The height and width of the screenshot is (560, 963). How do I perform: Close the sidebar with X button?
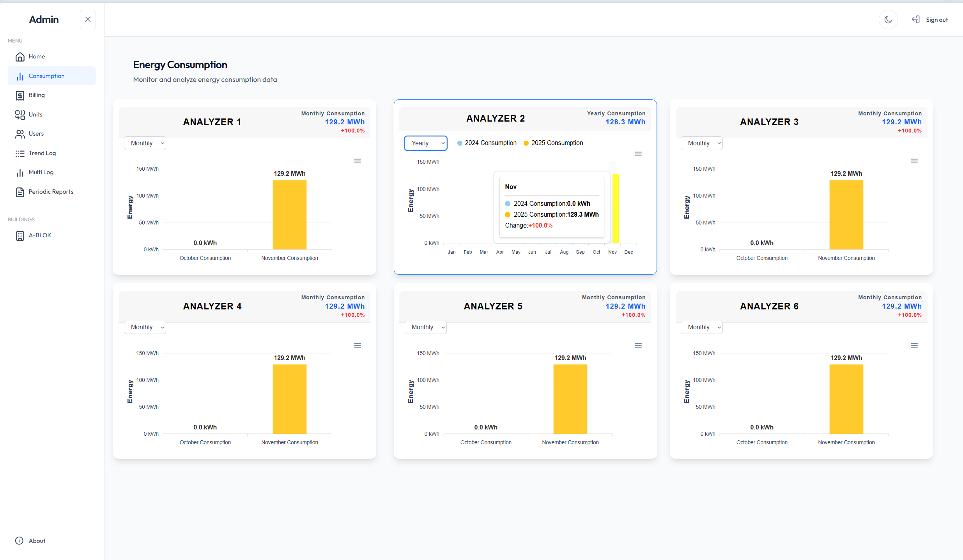(x=88, y=19)
